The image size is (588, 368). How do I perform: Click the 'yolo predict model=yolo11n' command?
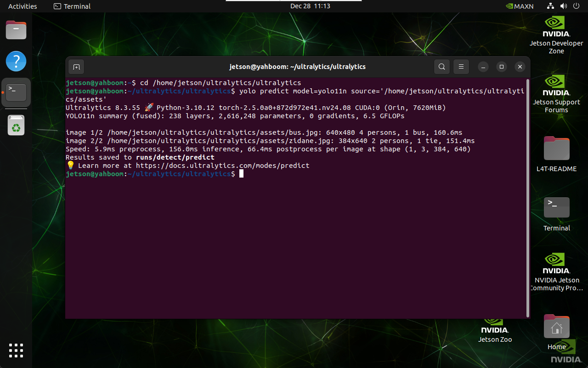[294, 95]
